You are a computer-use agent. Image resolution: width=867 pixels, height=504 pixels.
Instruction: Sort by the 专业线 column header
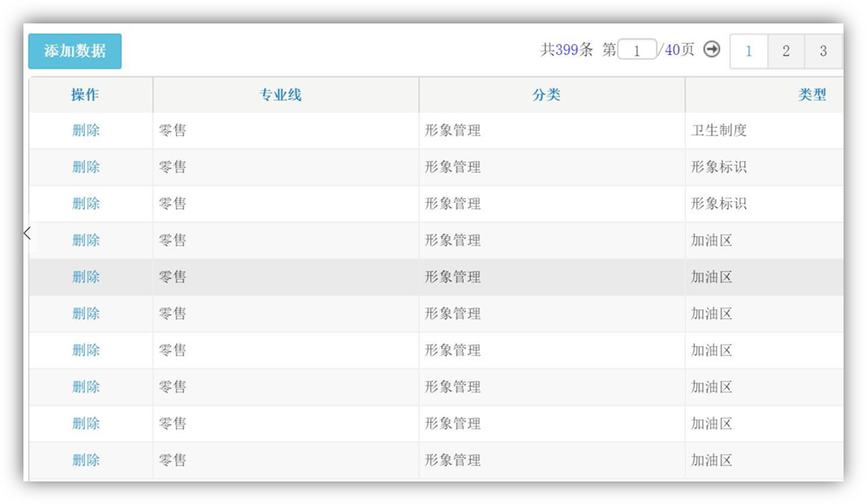(281, 95)
